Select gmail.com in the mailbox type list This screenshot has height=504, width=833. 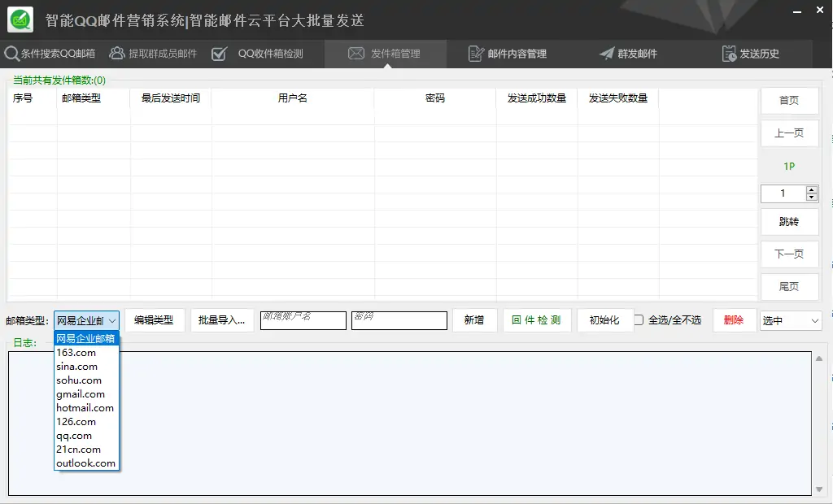(x=86, y=394)
